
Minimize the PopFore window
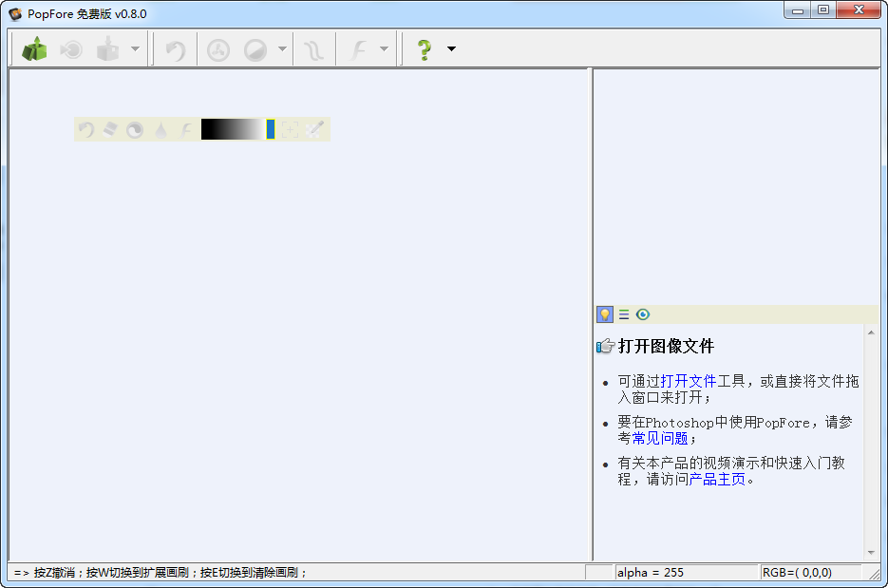pyautogui.click(x=798, y=10)
